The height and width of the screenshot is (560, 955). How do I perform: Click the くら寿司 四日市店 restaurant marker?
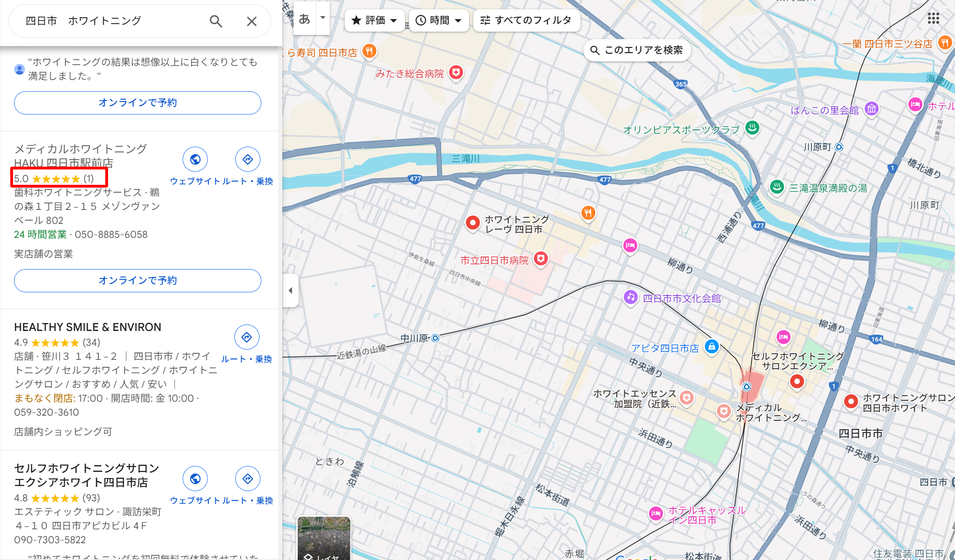(x=369, y=51)
